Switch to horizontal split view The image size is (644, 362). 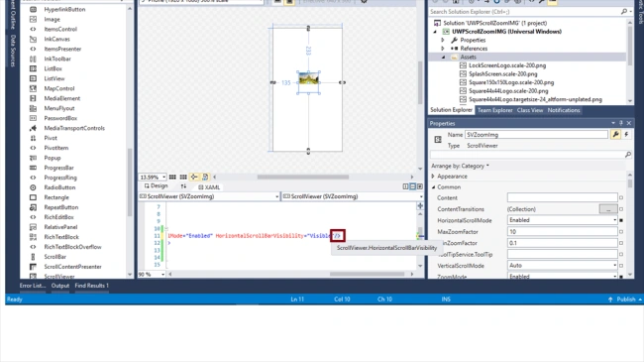[413, 186]
